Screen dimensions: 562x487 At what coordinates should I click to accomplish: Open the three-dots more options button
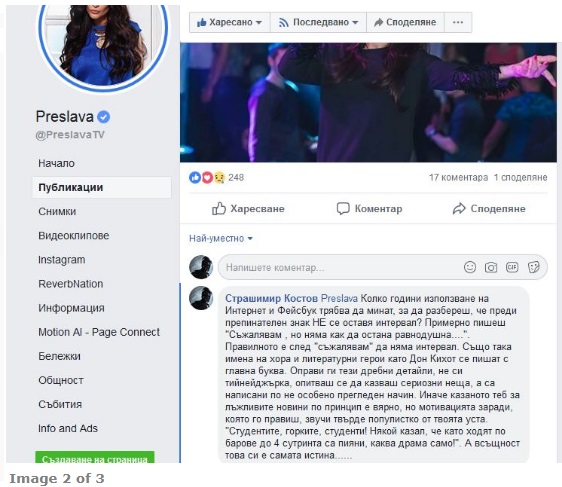(x=458, y=22)
